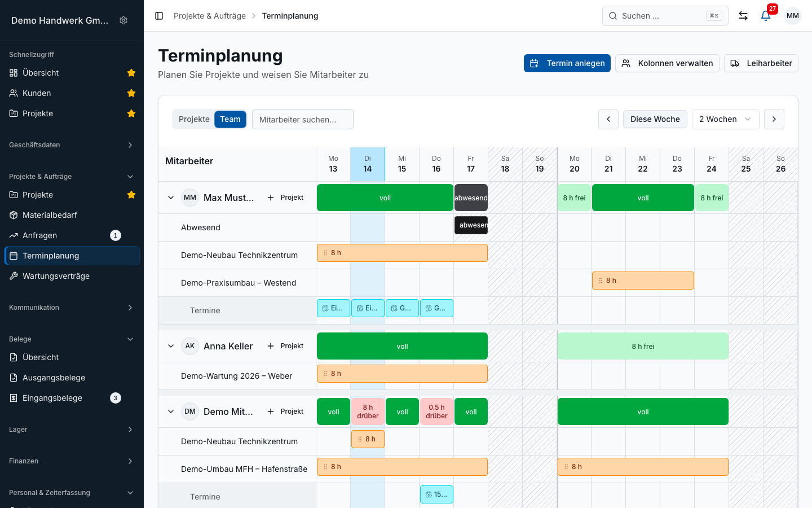This screenshot has height=508, width=812.
Task: Expand Lager section
Action: point(72,430)
